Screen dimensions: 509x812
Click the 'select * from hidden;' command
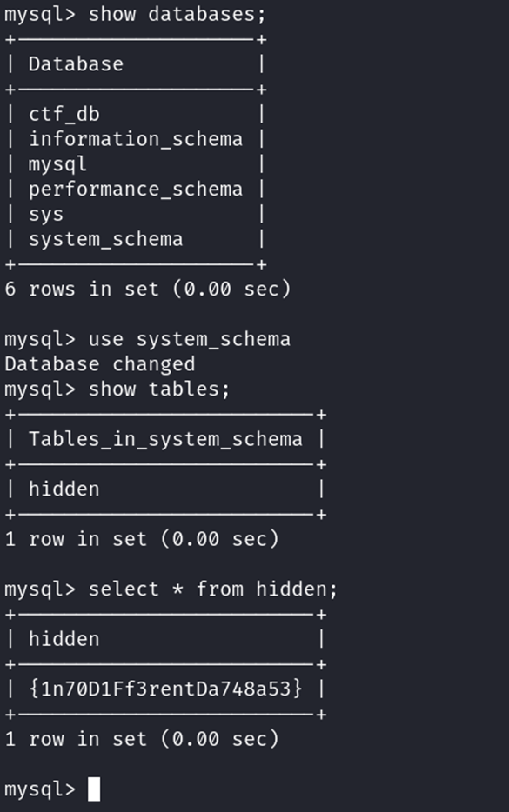[x=213, y=589]
